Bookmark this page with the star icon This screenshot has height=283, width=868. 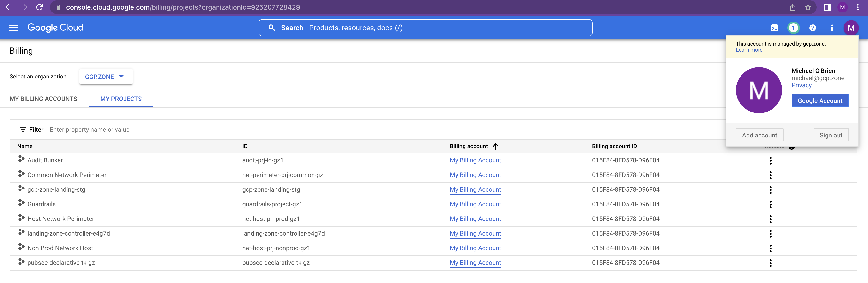(808, 7)
